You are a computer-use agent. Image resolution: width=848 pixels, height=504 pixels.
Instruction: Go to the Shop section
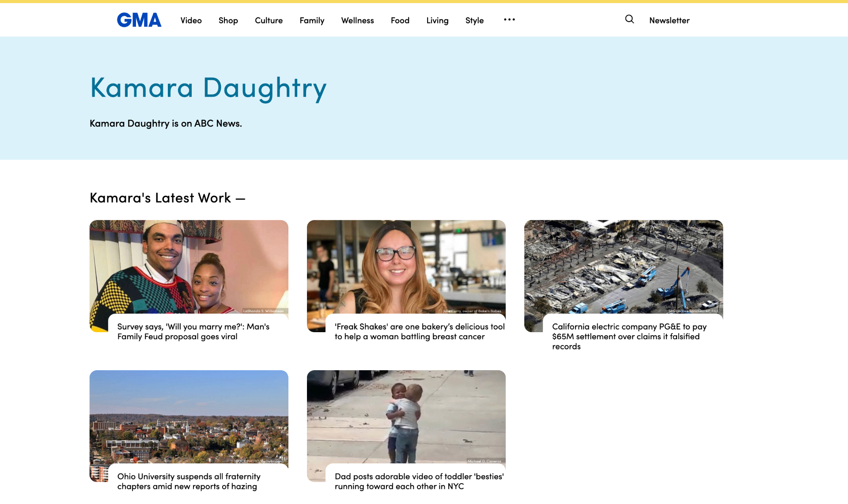228,20
